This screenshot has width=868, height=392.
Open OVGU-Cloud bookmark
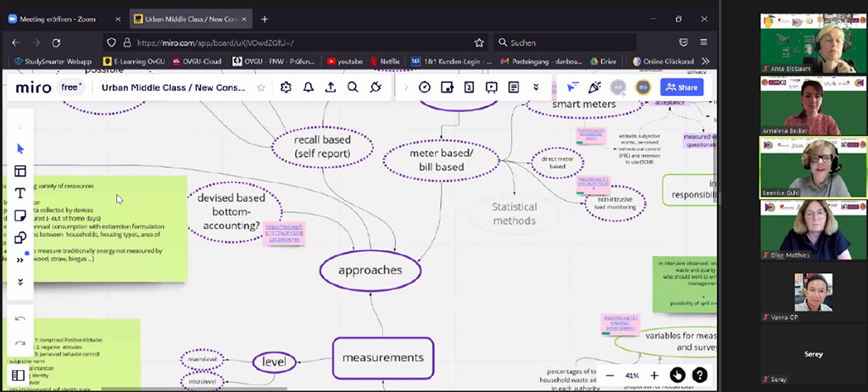tap(197, 62)
